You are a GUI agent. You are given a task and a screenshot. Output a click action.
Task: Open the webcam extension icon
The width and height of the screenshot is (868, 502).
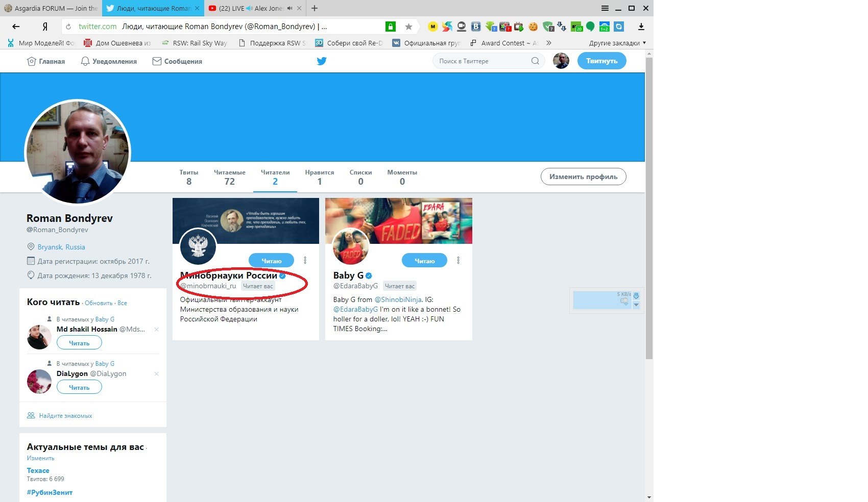pyautogui.click(x=462, y=27)
